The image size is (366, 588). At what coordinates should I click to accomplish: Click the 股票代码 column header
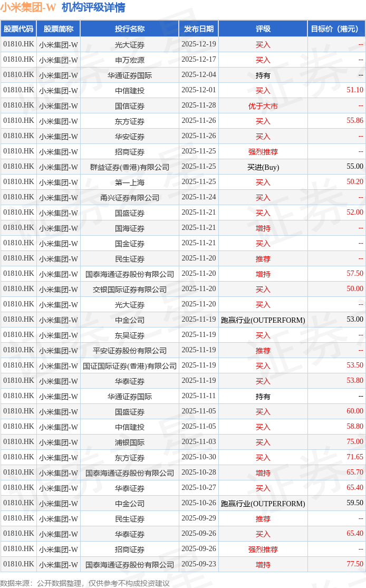[18, 29]
